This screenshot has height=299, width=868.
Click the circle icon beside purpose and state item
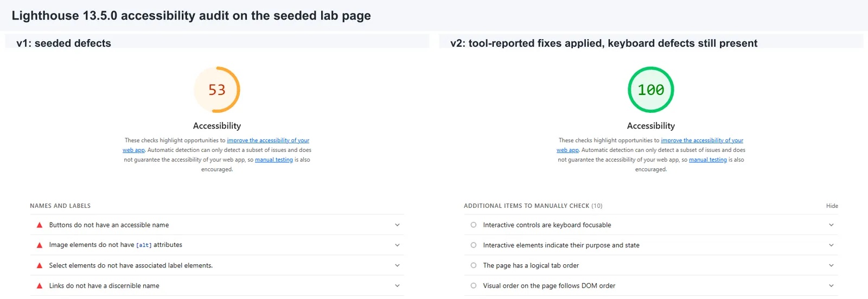coord(474,245)
